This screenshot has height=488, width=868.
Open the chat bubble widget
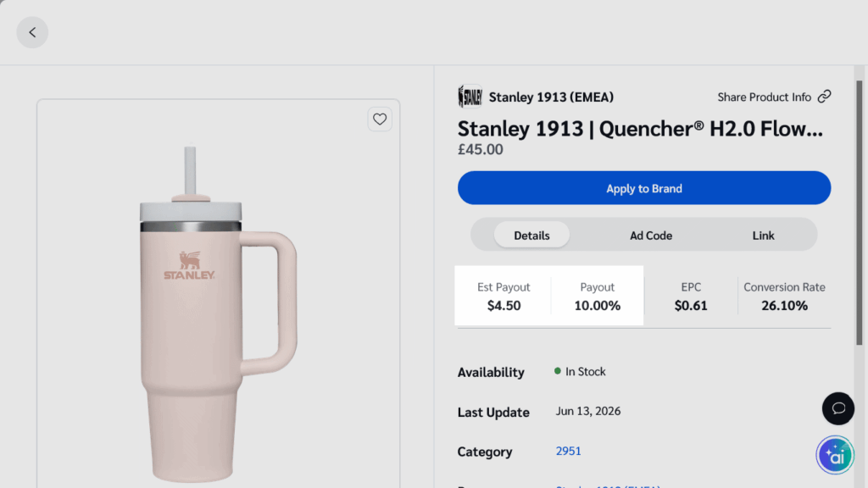click(838, 408)
